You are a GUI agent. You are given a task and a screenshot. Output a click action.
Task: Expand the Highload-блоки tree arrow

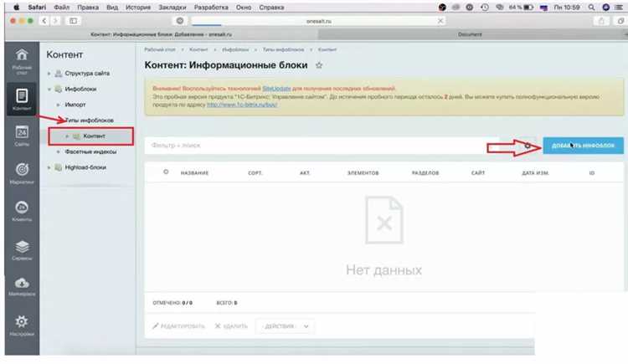click(x=49, y=168)
